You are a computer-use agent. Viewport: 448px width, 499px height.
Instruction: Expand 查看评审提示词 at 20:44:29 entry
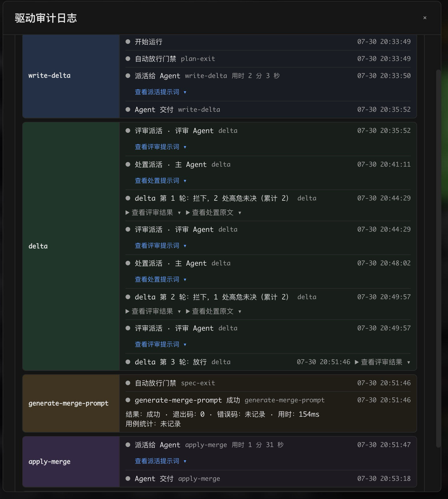tap(160, 246)
